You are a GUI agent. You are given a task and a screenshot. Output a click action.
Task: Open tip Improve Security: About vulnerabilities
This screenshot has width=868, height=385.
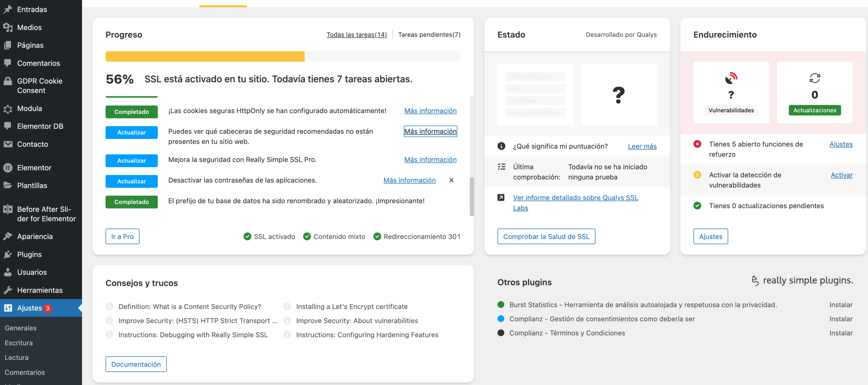point(357,321)
